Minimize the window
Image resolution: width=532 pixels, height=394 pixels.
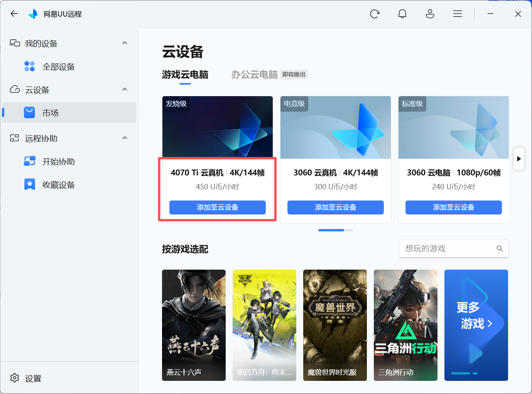pos(490,14)
